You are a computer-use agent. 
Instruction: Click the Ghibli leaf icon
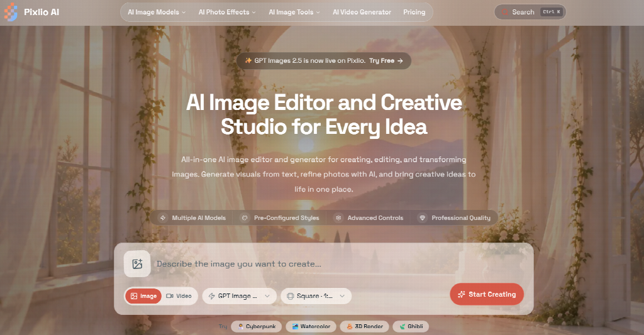coord(402,327)
